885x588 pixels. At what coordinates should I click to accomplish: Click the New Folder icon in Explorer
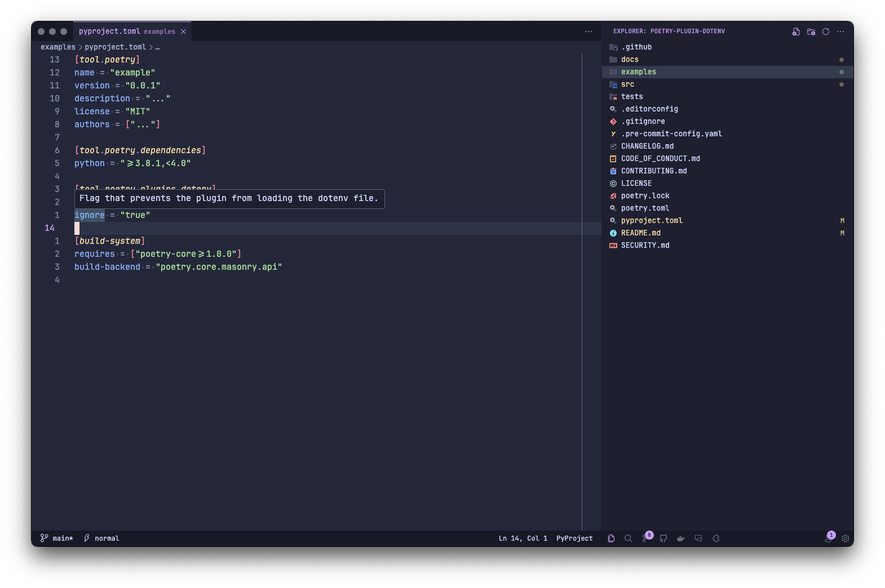coord(811,32)
